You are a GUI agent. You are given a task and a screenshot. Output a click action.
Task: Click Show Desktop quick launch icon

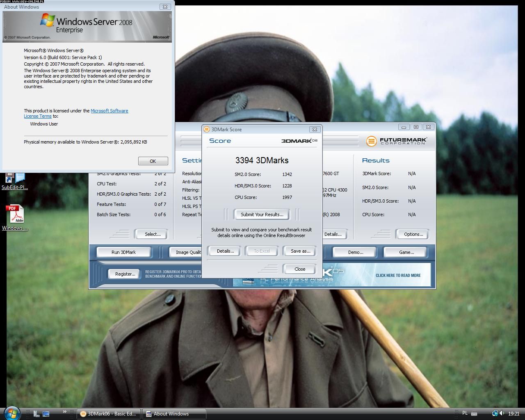coord(46,414)
